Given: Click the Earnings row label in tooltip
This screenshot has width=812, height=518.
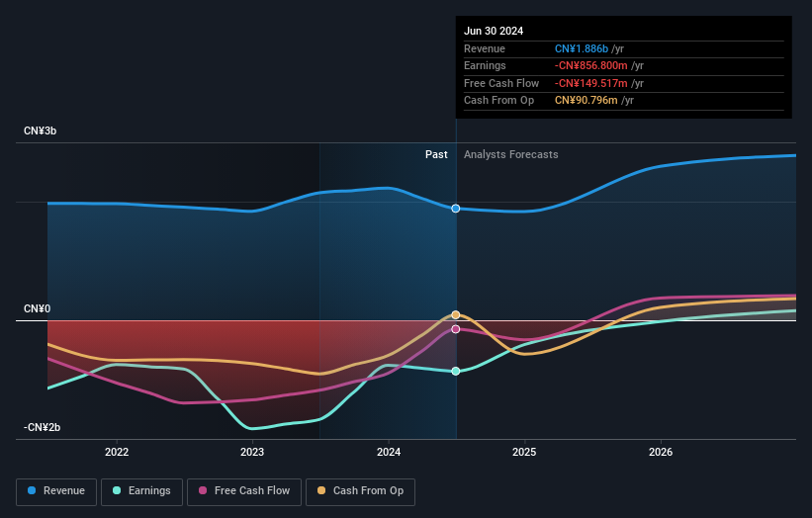Looking at the screenshot, I should 485,65.
